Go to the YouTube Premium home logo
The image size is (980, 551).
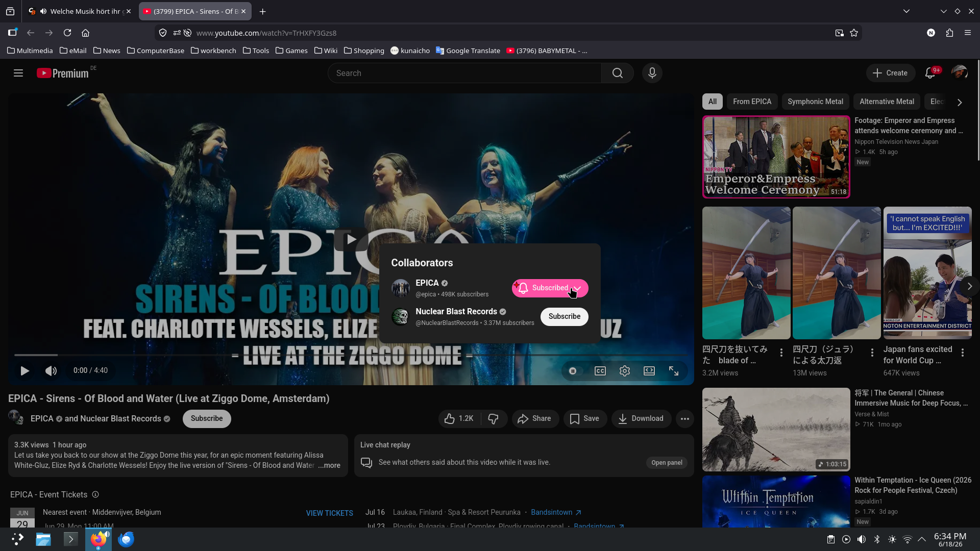click(63, 73)
